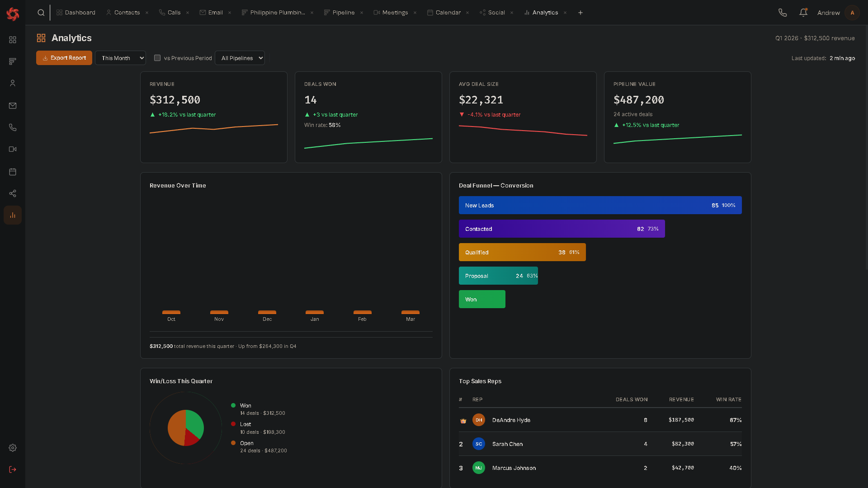Switch to the Philippine Plumbing tab
Image resolution: width=868 pixels, height=488 pixels.
coord(273,13)
